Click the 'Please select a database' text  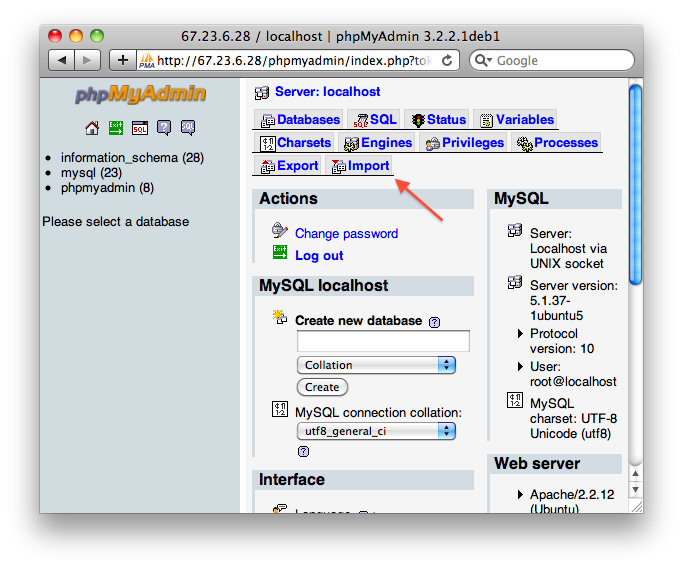pos(115,222)
